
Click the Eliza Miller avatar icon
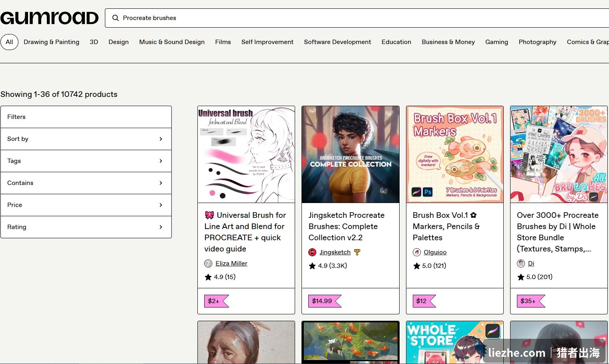[208, 263]
